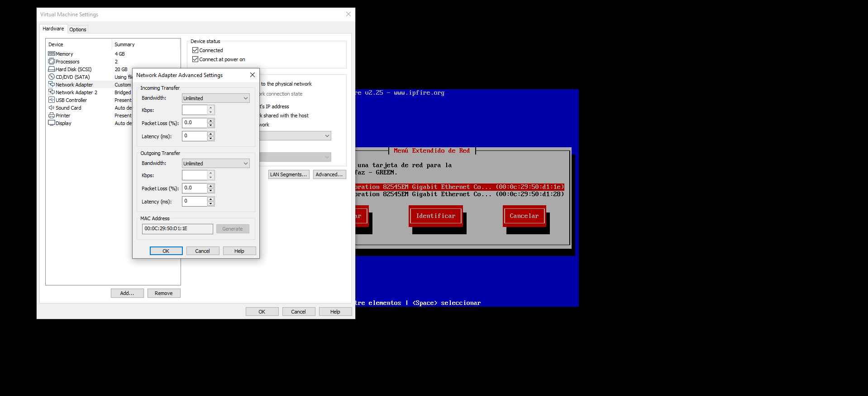868x396 pixels.
Task: Decrease Incoming Packet Loss with down arrow
Action: 211,125
